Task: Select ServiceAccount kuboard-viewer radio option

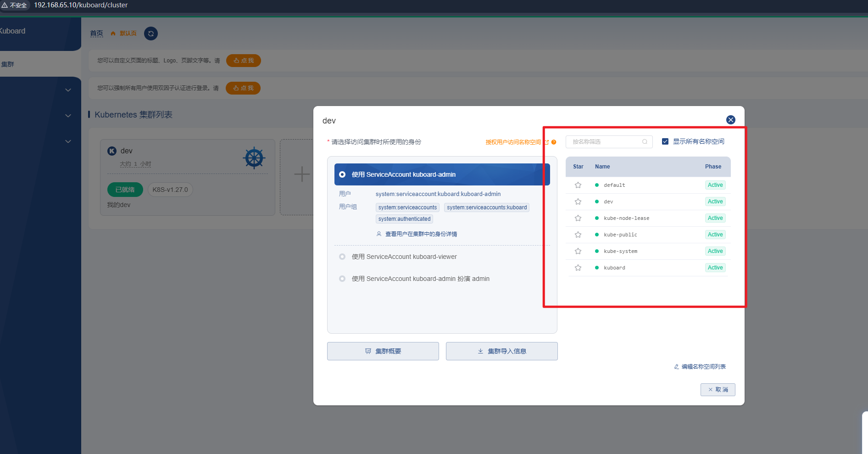Action: click(x=342, y=257)
